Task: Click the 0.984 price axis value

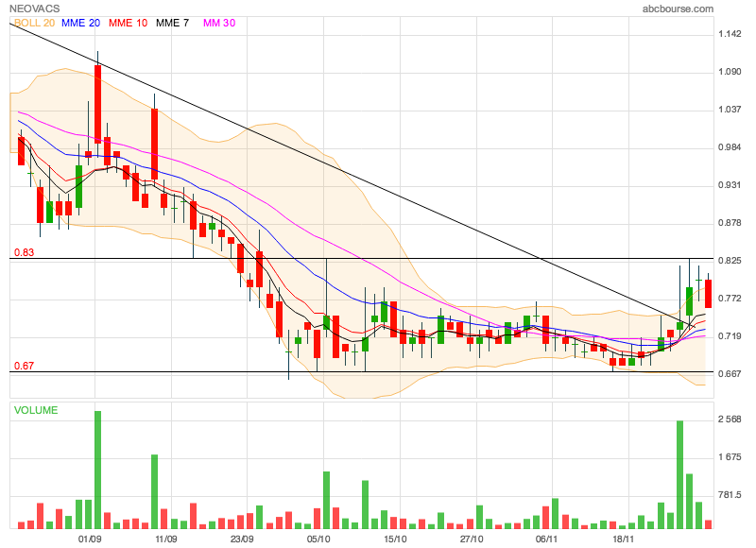Action: click(x=730, y=147)
